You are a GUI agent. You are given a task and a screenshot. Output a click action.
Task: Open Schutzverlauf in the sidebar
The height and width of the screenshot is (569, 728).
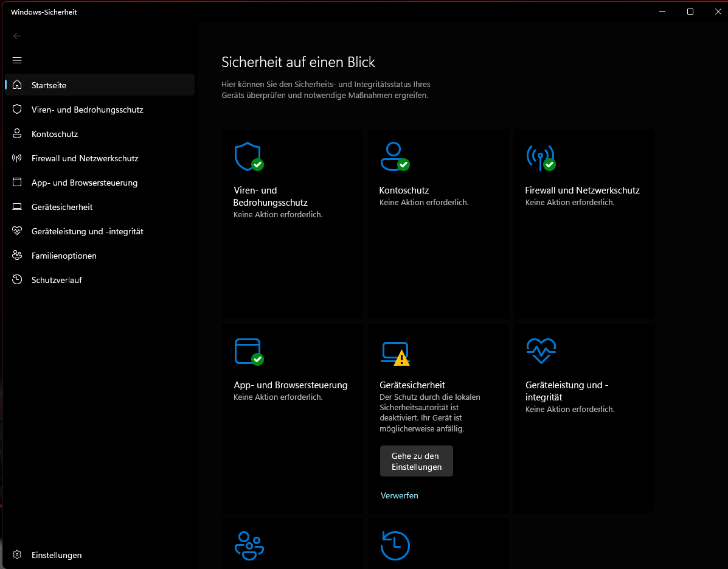pos(57,280)
